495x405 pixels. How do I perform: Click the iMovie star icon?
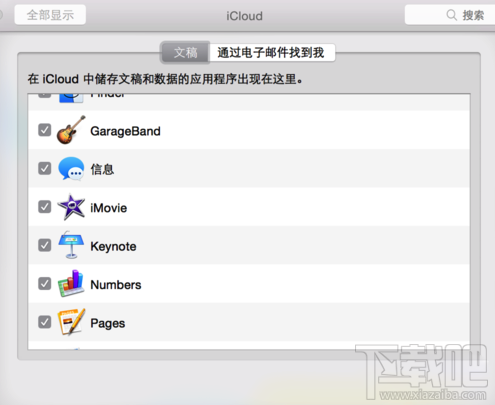point(71,207)
